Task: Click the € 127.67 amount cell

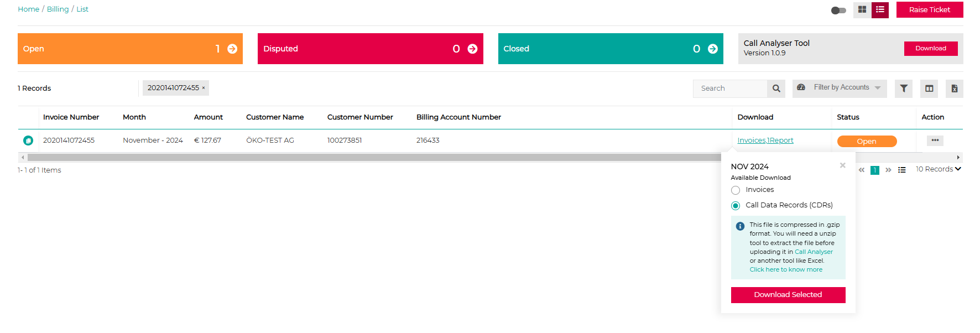Action: pos(207,141)
